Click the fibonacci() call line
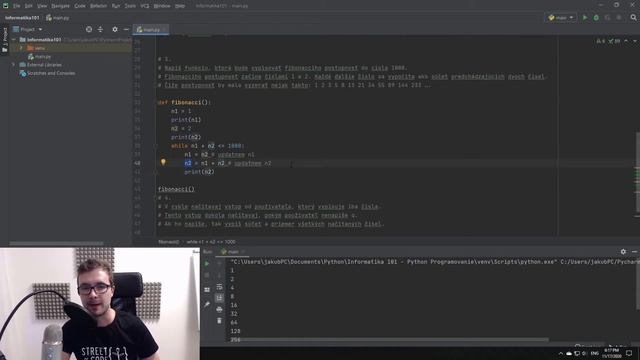Image resolution: width=640 pixels, height=360 pixels. tap(176, 189)
